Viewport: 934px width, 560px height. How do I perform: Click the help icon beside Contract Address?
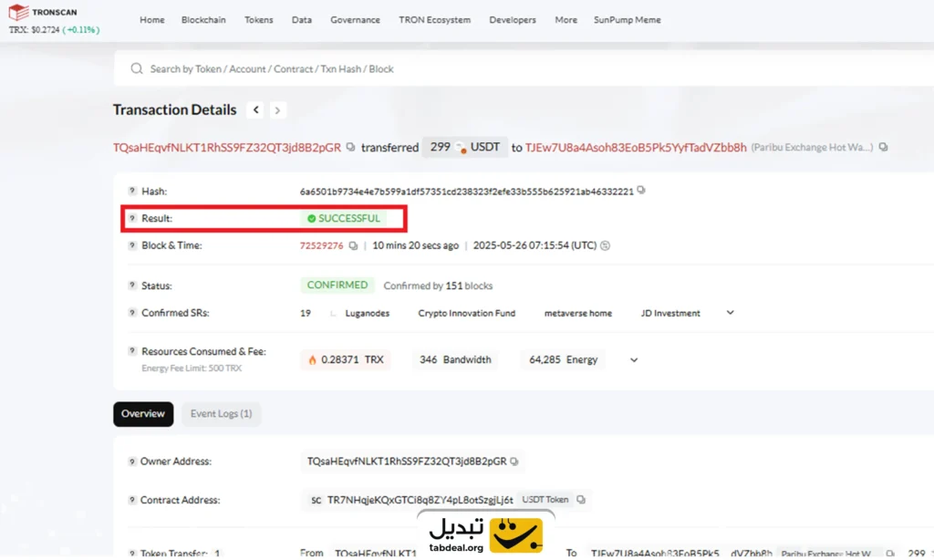[132, 500]
